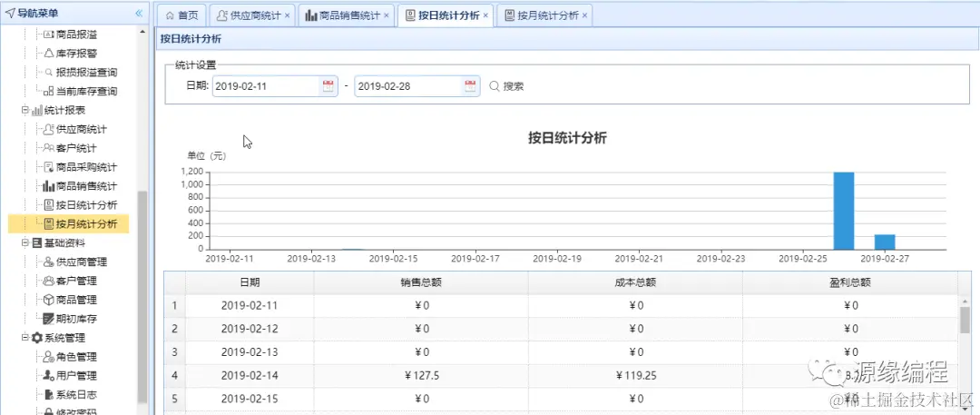Viewport: 980px width, 415px height.
Task: Open 客户管理 in the navigation tree
Action: tap(70, 281)
